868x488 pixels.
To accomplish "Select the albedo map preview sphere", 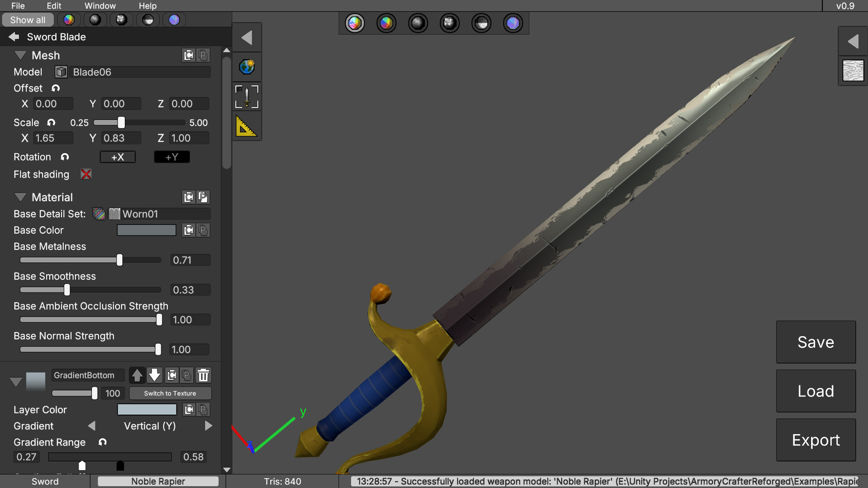I will [x=387, y=23].
